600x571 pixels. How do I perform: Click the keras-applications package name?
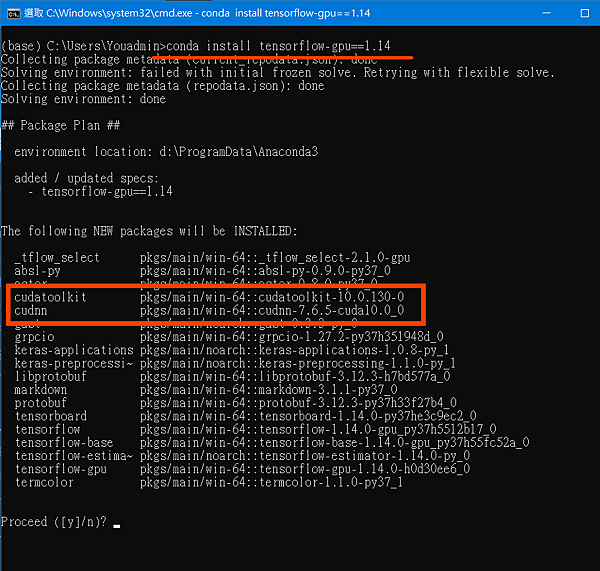pyautogui.click(x=74, y=350)
